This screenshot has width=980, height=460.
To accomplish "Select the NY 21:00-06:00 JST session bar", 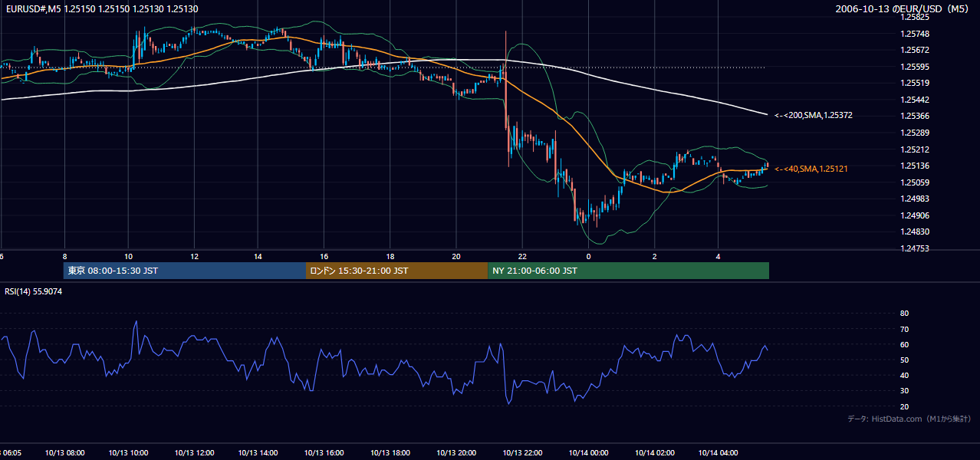I will 628,271.
